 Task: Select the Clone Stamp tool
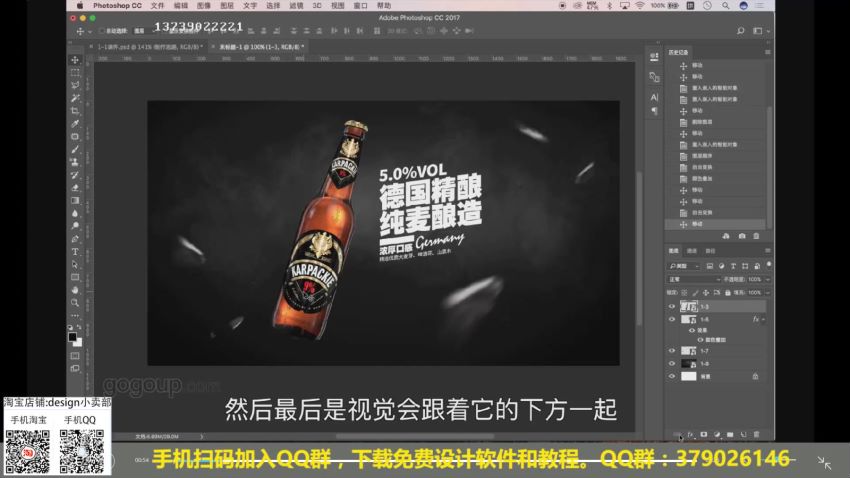point(75,162)
